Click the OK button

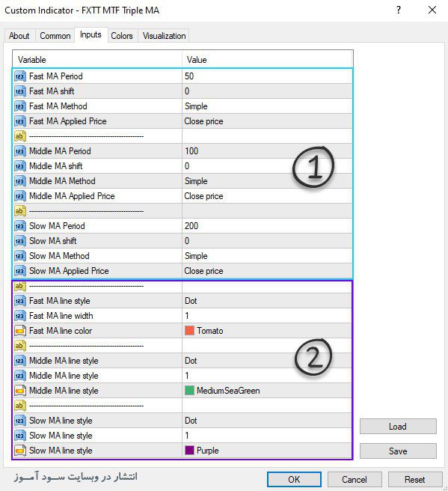[x=294, y=480]
